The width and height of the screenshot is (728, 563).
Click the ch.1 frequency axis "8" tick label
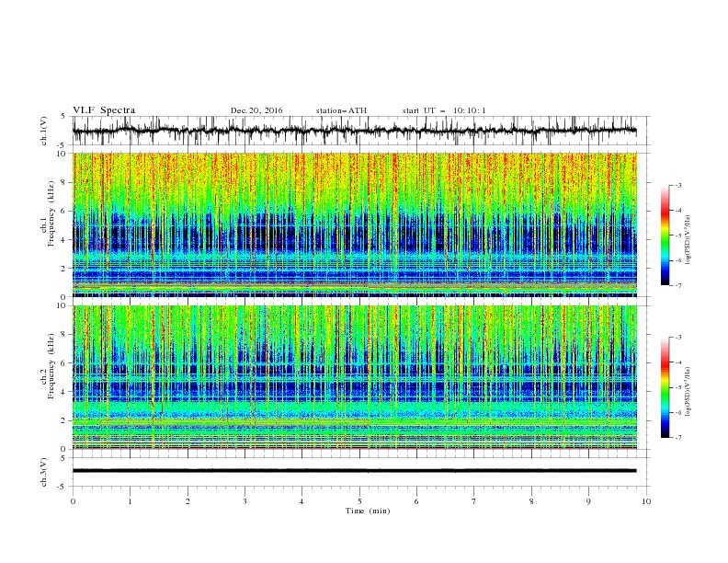(64, 182)
